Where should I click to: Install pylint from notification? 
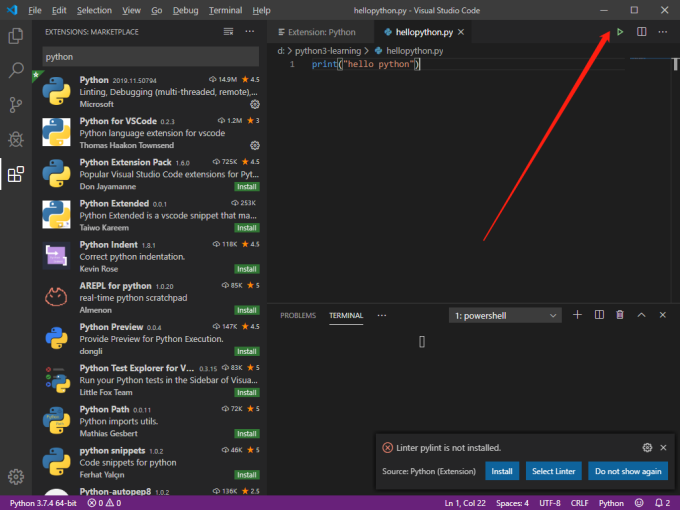pyautogui.click(x=502, y=471)
